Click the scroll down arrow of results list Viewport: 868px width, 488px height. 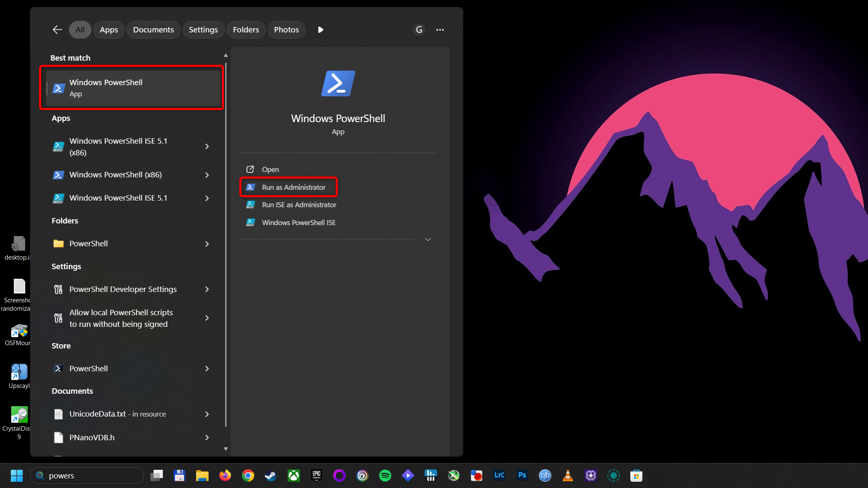click(226, 449)
